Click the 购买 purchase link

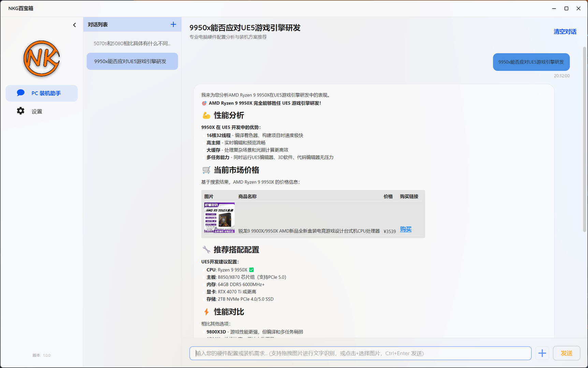(406, 229)
